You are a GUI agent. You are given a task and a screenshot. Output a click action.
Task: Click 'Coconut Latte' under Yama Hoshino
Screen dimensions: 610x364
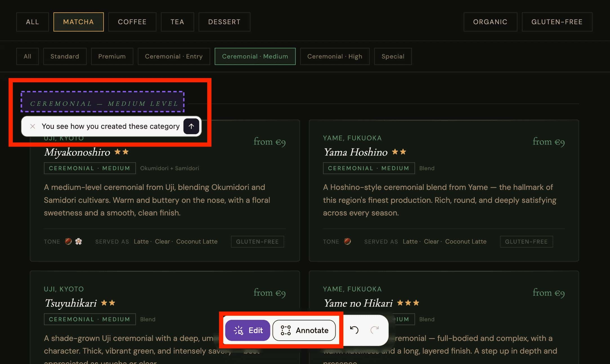point(466,241)
